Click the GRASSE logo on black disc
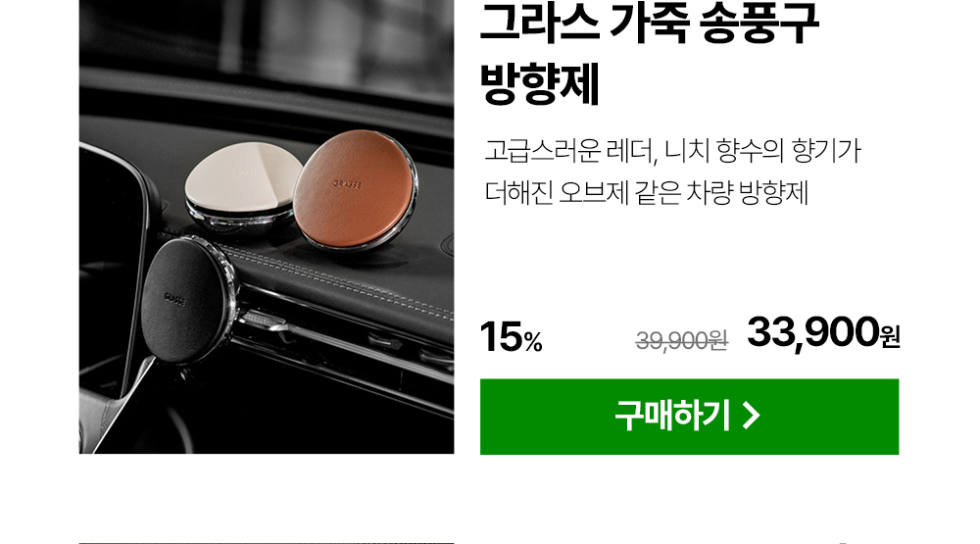 click(174, 299)
